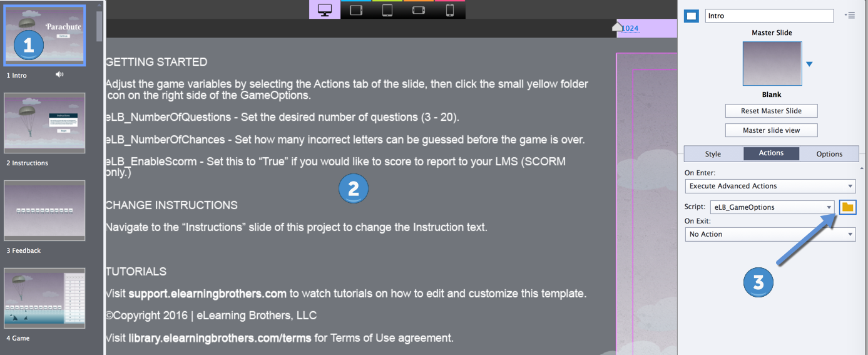Expand the Master Slide dropdown arrow
Viewport: 868px width, 355px height.
point(809,64)
